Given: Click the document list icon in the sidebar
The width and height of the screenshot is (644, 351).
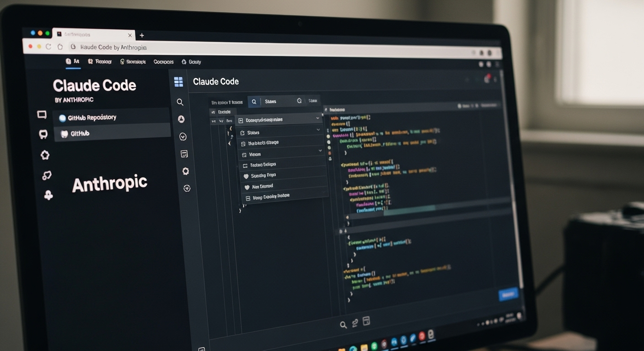Looking at the screenshot, I should 184,154.
